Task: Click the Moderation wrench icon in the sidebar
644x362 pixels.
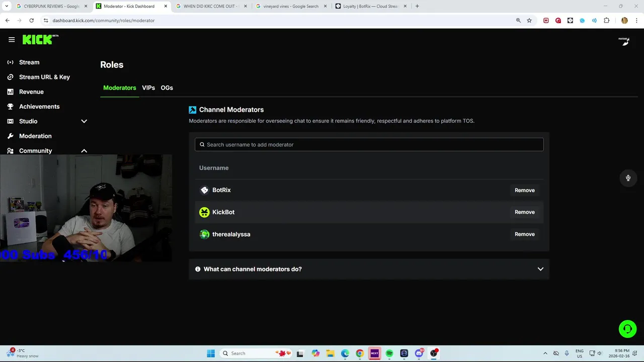Action: (10, 136)
